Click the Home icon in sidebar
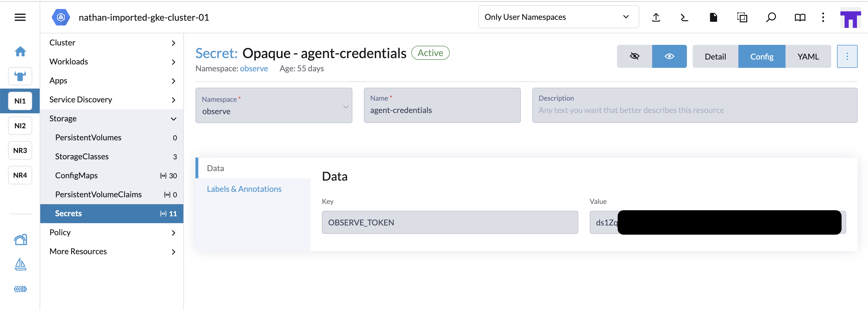868x310 pixels. click(x=20, y=51)
